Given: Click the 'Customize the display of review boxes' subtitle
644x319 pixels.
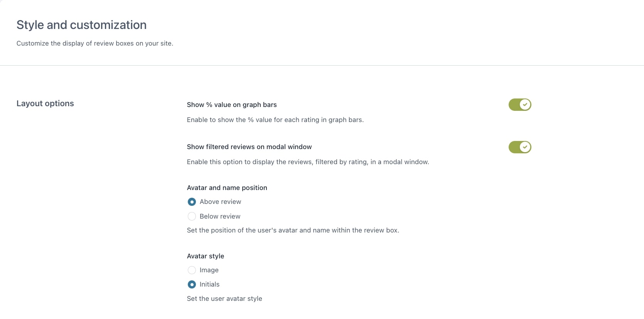Looking at the screenshot, I should pos(95,43).
